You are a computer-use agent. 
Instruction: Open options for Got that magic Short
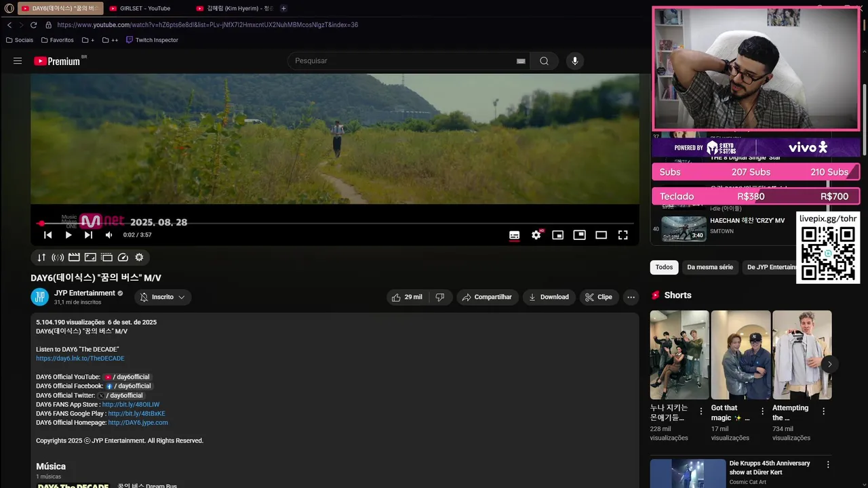click(762, 411)
